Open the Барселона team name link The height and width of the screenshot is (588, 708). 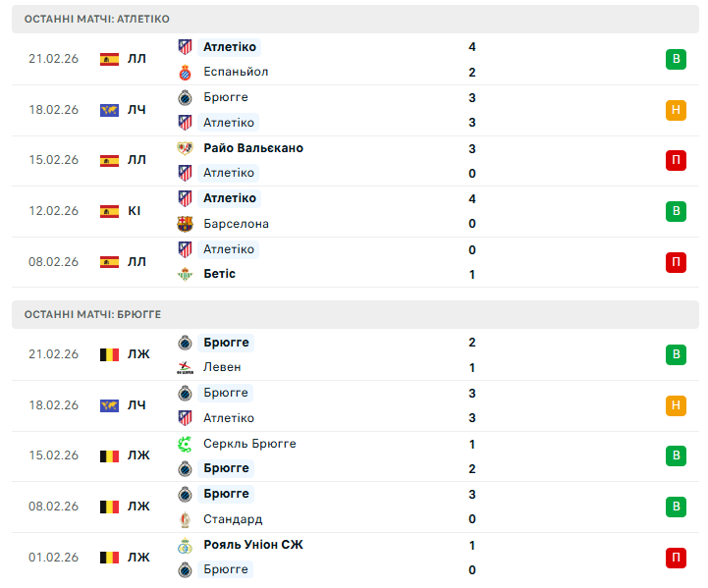[x=236, y=224]
